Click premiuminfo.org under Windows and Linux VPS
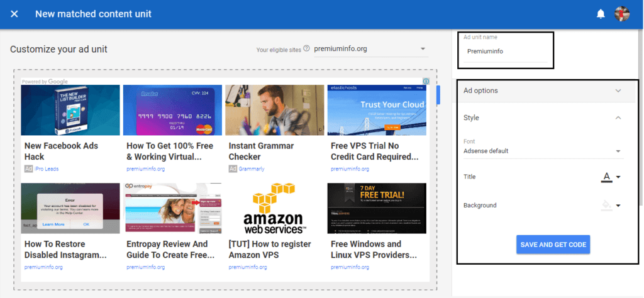This screenshot has height=298, width=644. point(350,267)
